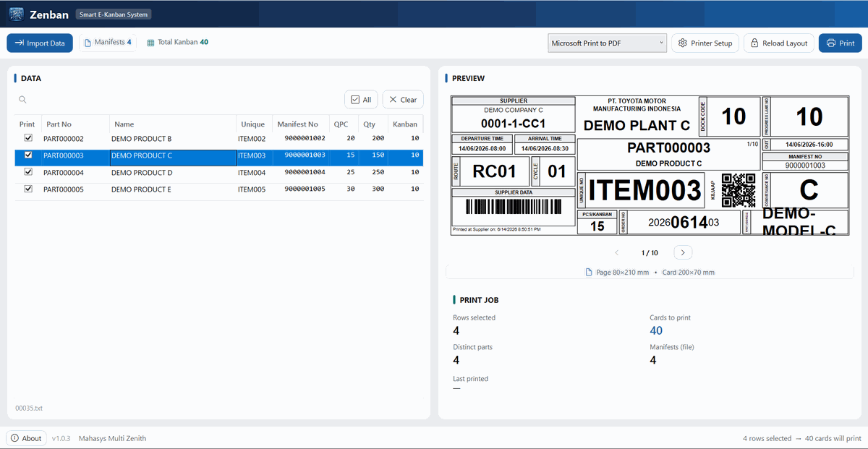
Task: Click the v1.0.3 version label
Action: pos(61,438)
